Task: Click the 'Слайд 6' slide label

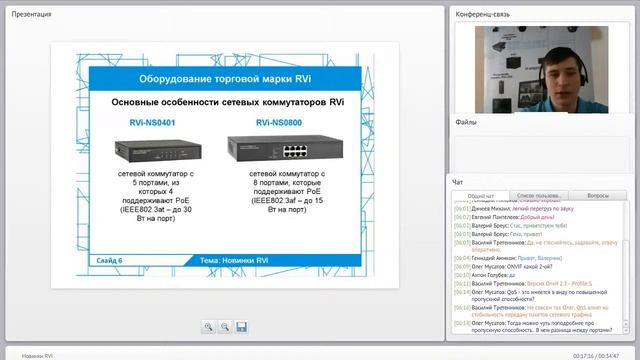Action: pos(109,260)
